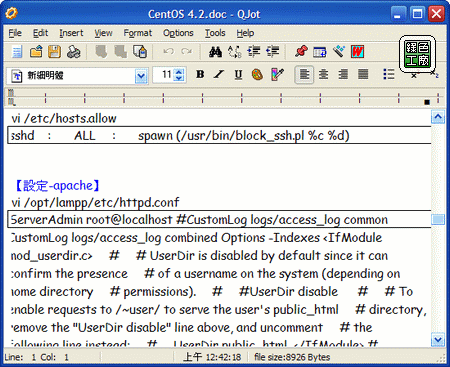This screenshot has width=450, height=367.
Task: Print the document using printer icon
Action: [74, 52]
